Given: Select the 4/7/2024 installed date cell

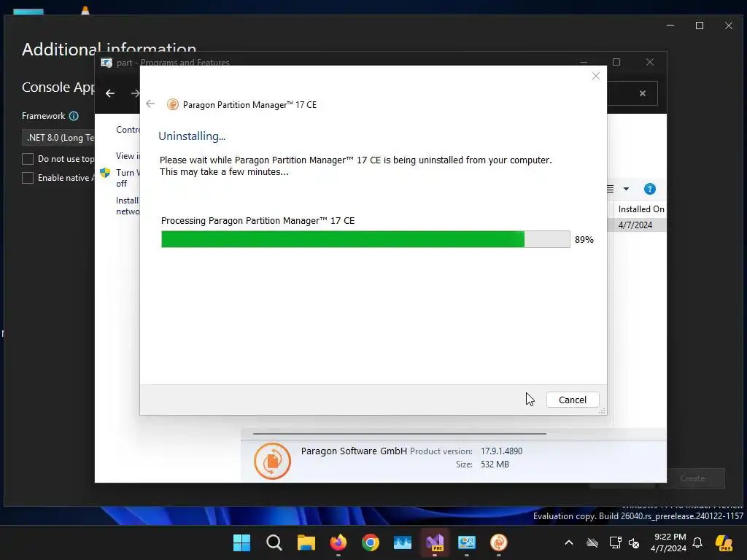Looking at the screenshot, I should click(x=635, y=225).
